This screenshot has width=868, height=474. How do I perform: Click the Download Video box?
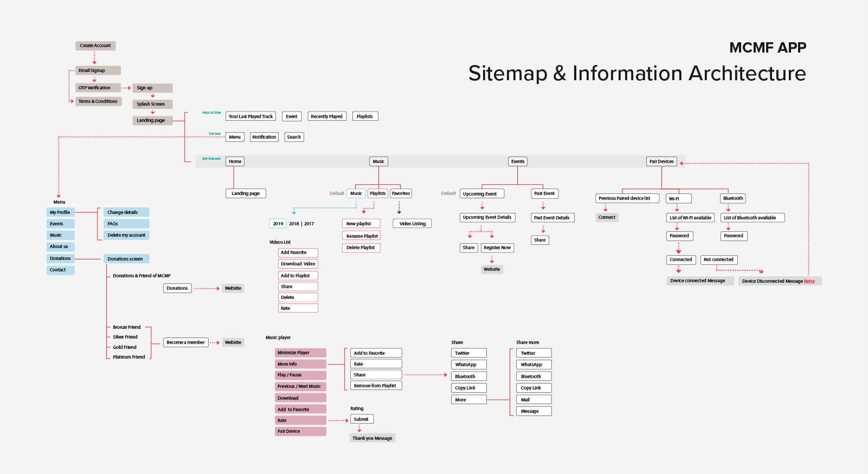click(298, 264)
